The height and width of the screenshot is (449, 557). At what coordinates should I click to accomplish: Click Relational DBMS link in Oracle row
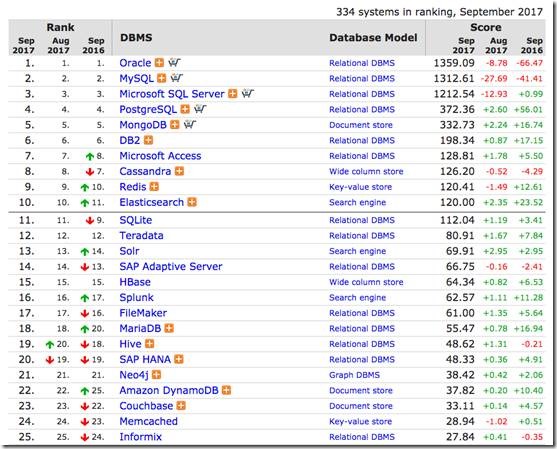(x=362, y=63)
